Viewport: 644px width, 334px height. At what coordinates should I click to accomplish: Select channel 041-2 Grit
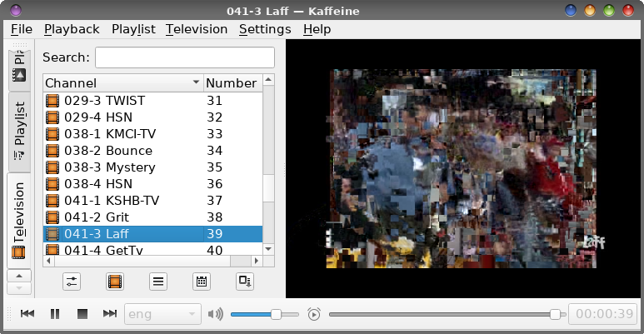click(x=152, y=217)
